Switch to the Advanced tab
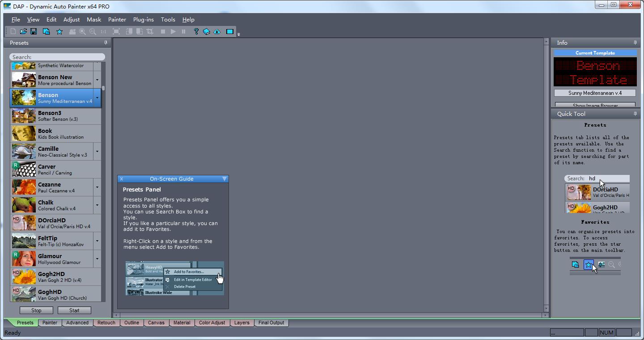644x340 pixels. [x=77, y=323]
